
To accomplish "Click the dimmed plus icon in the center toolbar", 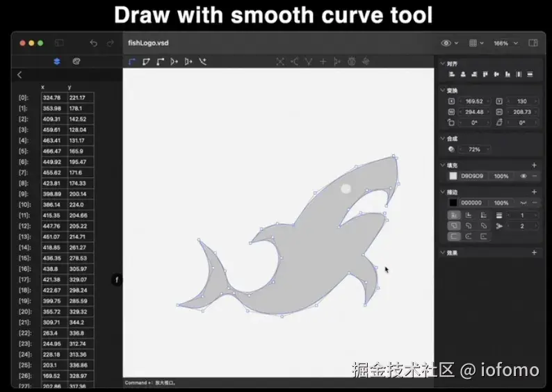I will (x=323, y=62).
